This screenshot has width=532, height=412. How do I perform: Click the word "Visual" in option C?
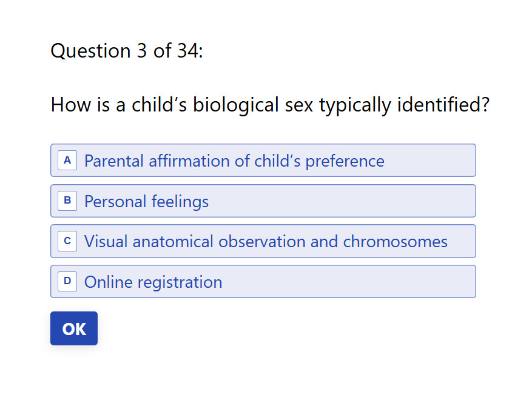point(106,242)
